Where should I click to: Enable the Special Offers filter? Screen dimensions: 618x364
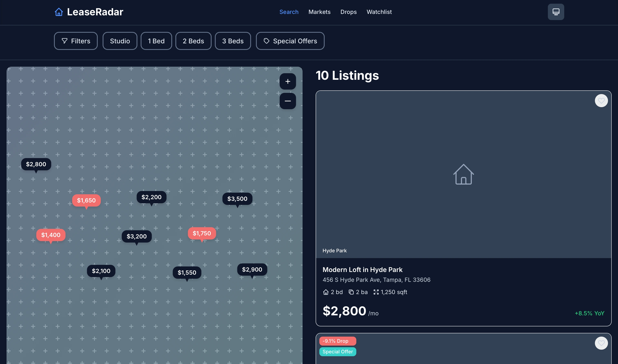(x=290, y=41)
